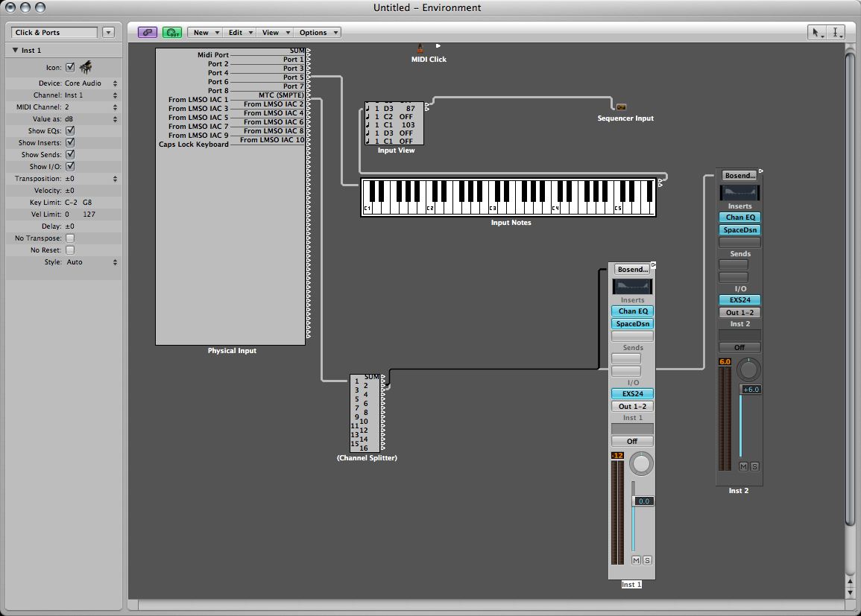
Task: Click the Input View monitor object
Action: (394, 123)
